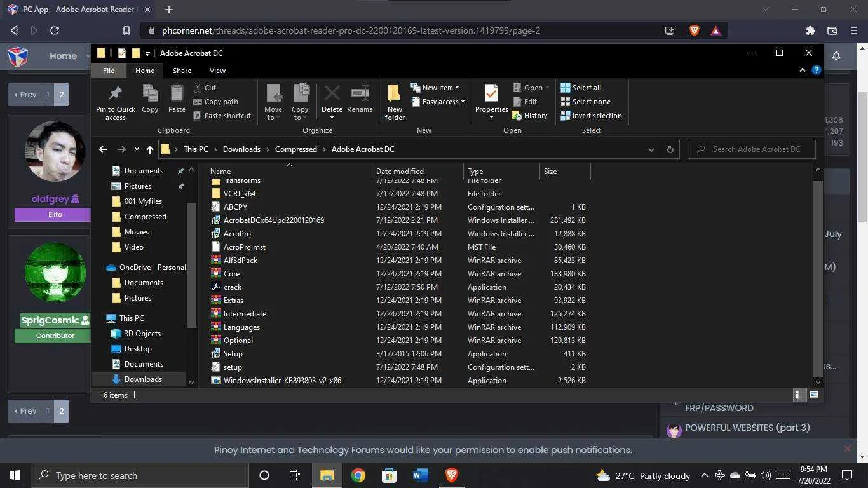Image resolution: width=868 pixels, height=488 pixels.
Task: Click Invert selection
Action: tap(591, 116)
